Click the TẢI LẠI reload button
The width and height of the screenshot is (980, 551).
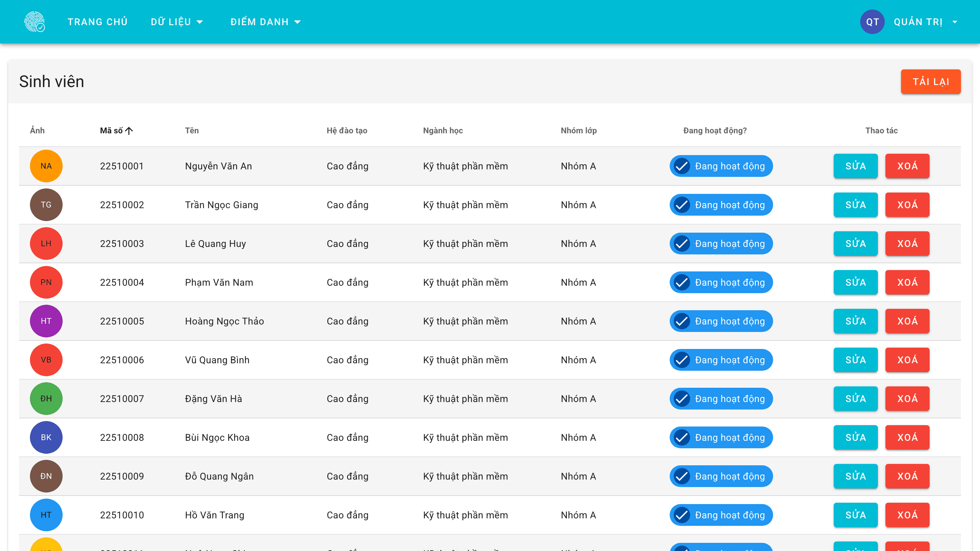coord(931,81)
